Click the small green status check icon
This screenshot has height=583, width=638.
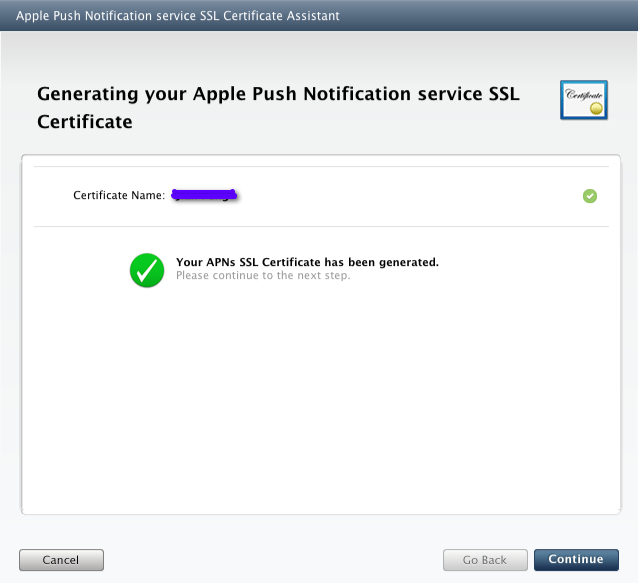click(590, 196)
